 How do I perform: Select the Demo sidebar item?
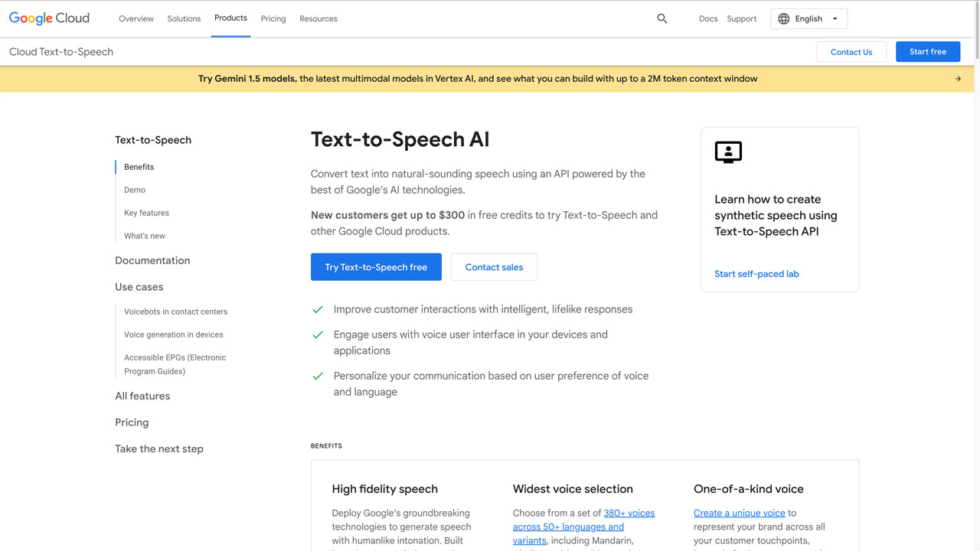click(x=134, y=189)
